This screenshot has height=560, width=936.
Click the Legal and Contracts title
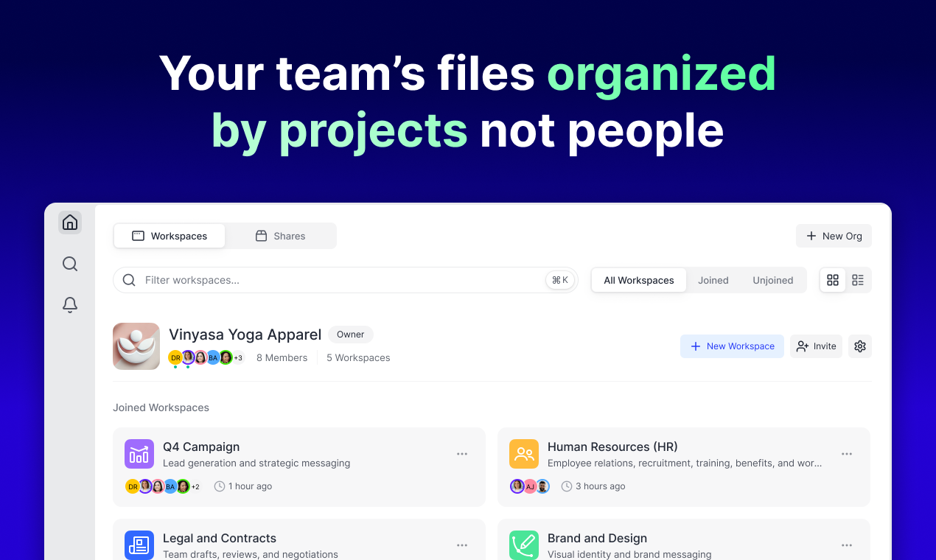(x=220, y=538)
